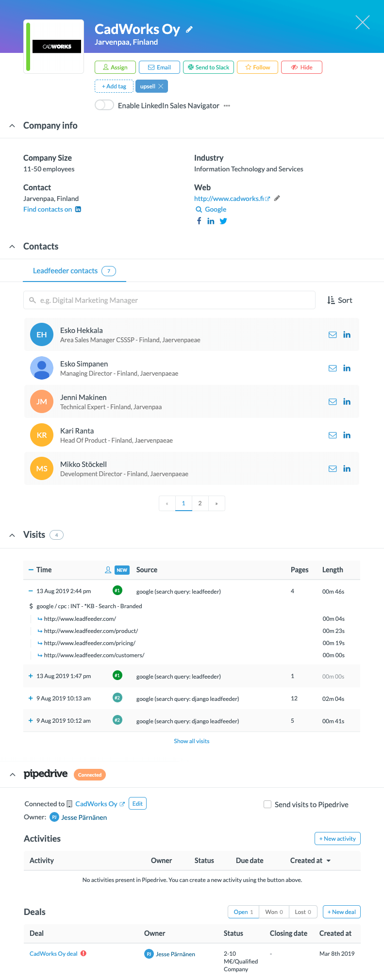Open owner Jesse Pärnänen link

point(84,817)
